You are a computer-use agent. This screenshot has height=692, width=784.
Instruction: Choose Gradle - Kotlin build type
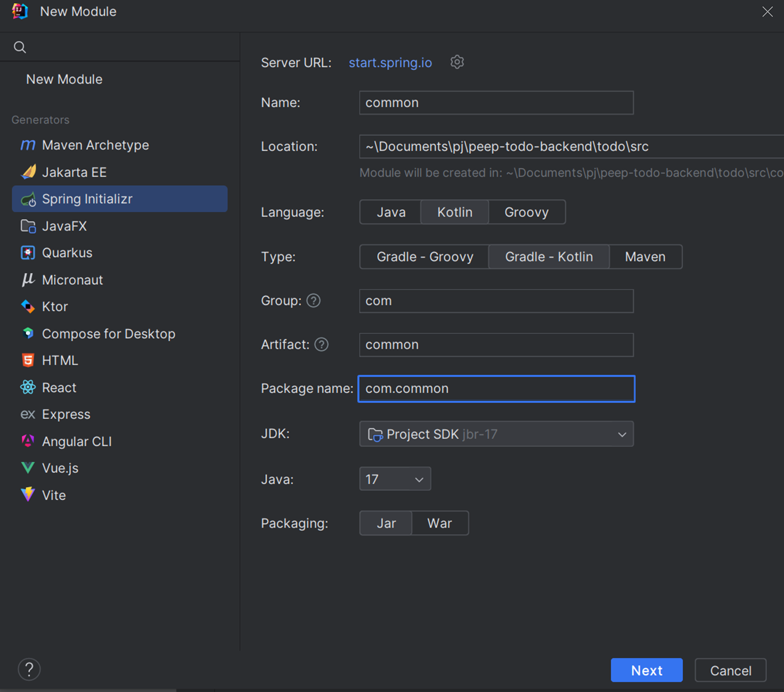click(x=549, y=257)
